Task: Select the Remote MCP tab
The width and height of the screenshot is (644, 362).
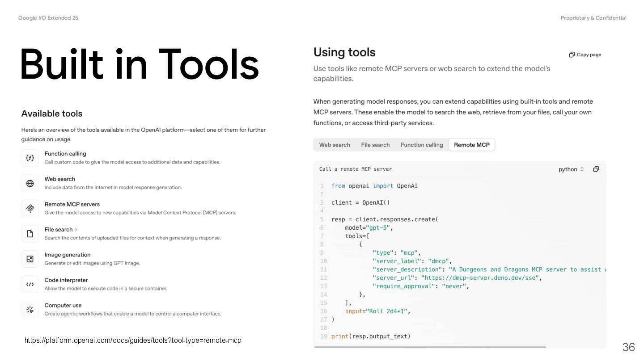Action: point(472,145)
